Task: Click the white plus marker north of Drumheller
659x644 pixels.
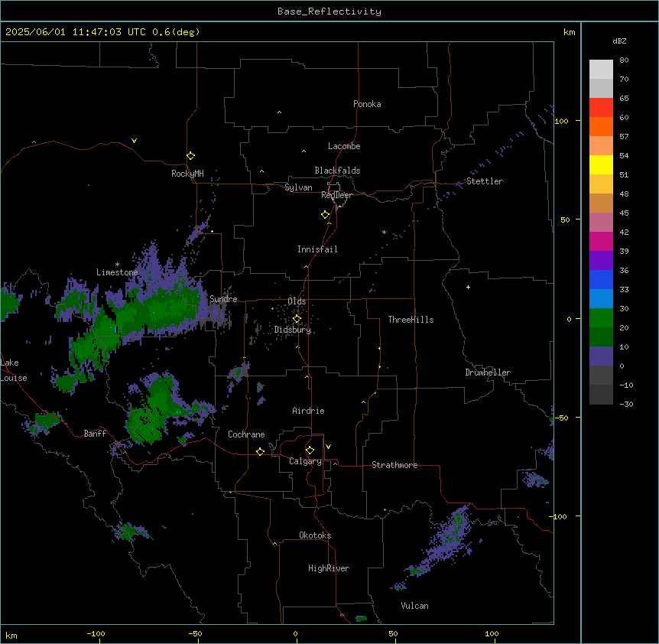Action: point(468,287)
